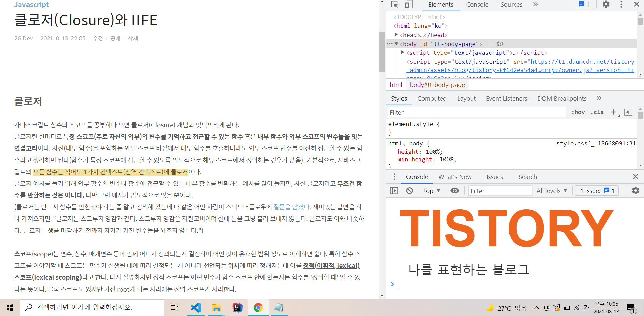
Task: Open File Explorer from taskbar
Action: coord(216,308)
